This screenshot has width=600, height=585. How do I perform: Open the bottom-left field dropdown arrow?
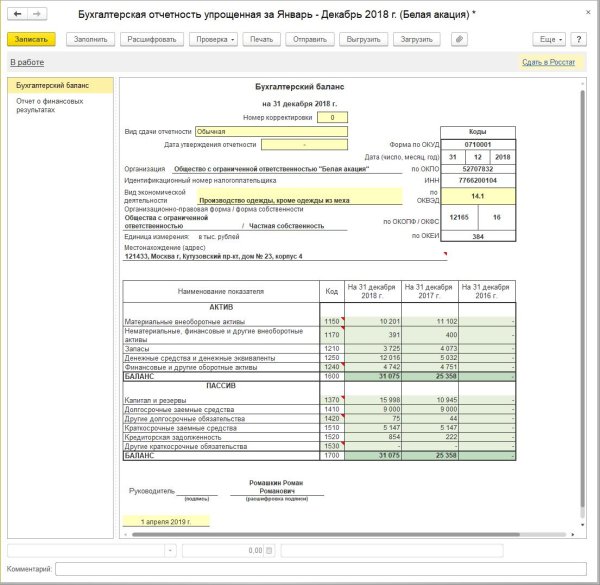tap(171, 550)
